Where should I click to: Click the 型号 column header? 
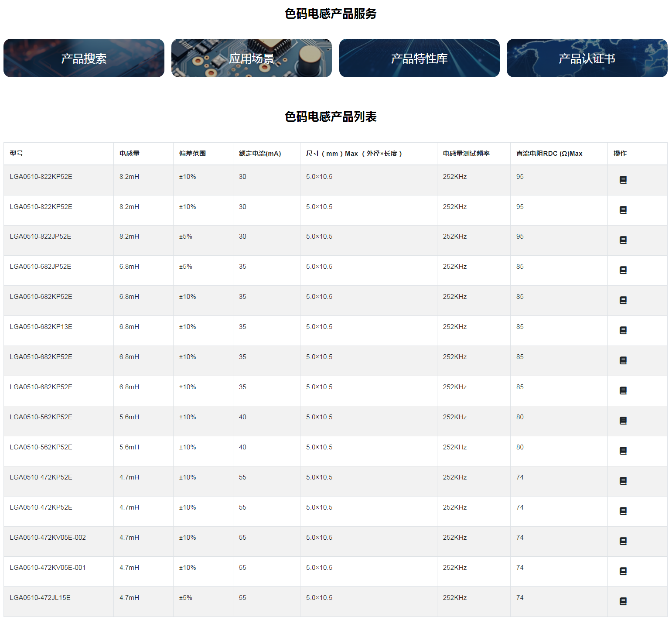(17, 154)
